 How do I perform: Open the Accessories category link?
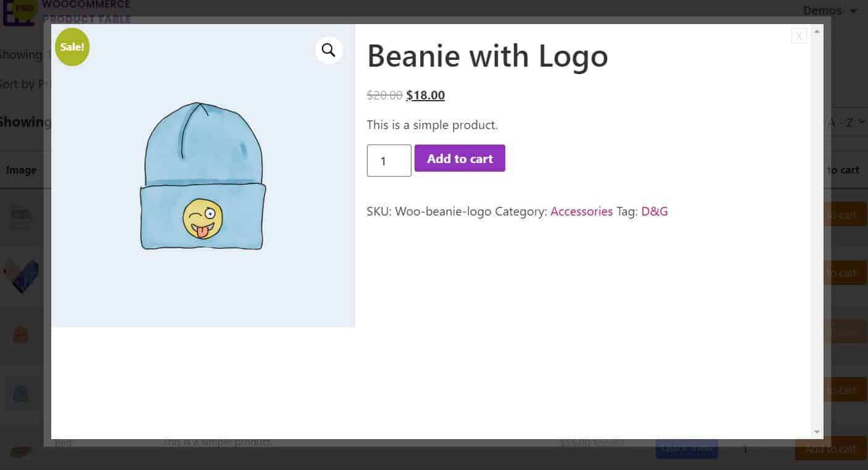581,211
